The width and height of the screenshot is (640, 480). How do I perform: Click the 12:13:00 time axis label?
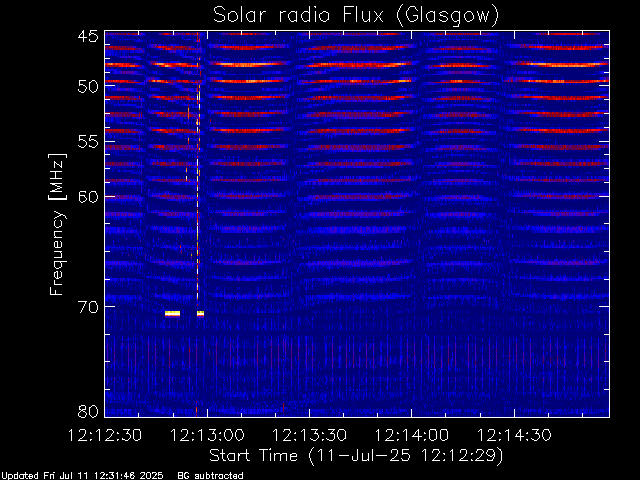point(207,435)
